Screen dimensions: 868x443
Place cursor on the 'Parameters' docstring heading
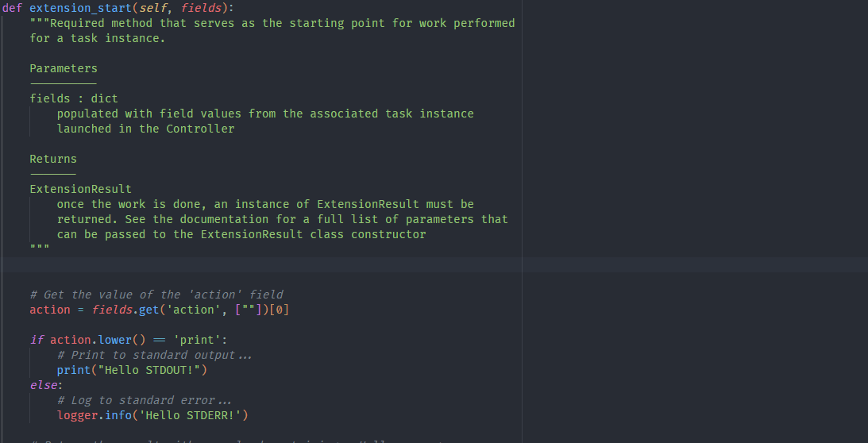[64, 68]
